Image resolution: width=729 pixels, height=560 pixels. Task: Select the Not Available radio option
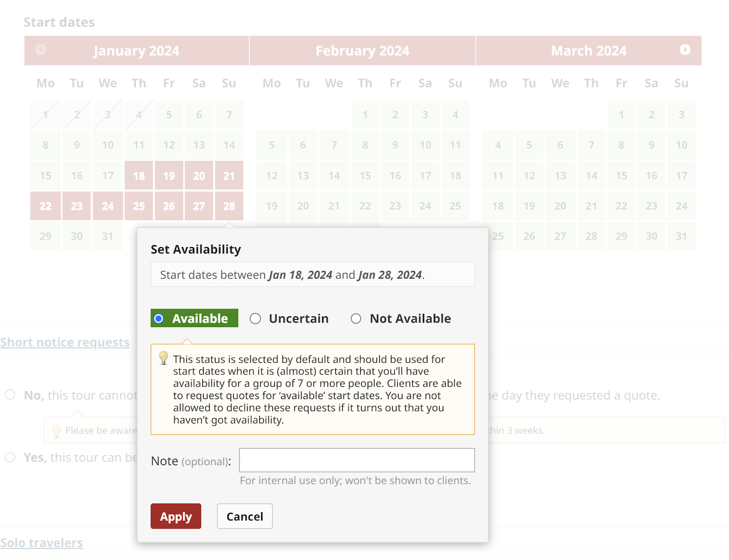click(x=356, y=319)
